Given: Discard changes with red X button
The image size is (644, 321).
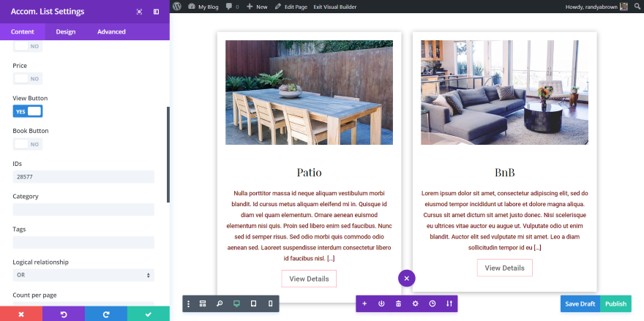Looking at the screenshot, I should pyautogui.click(x=21, y=314).
